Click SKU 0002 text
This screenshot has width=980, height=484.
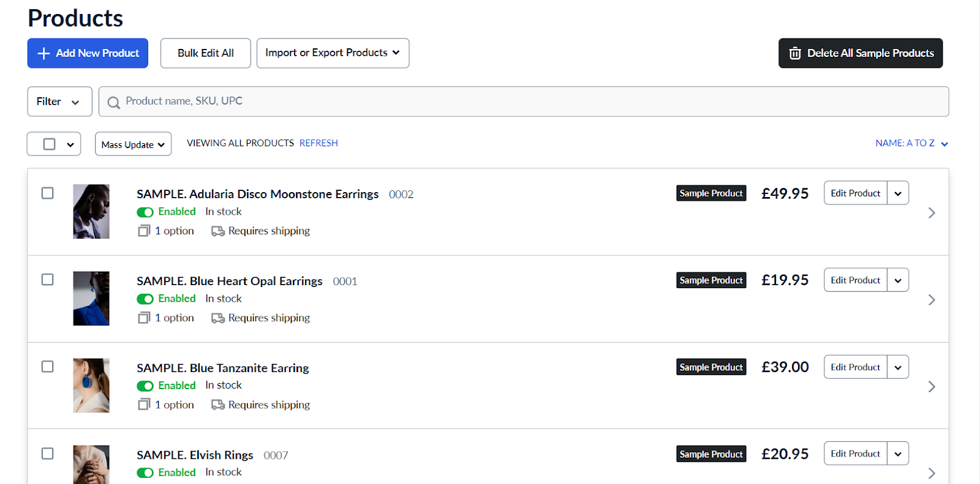pyautogui.click(x=401, y=195)
